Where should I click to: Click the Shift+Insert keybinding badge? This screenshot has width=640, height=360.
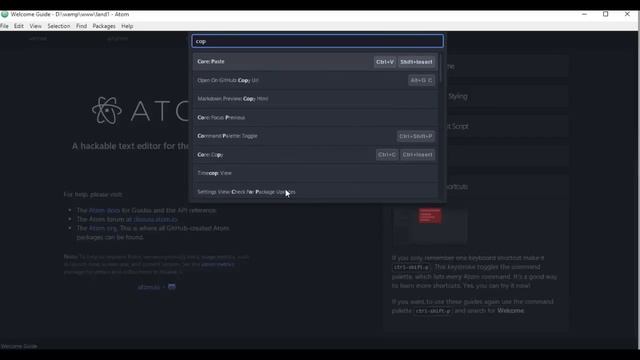(416, 62)
